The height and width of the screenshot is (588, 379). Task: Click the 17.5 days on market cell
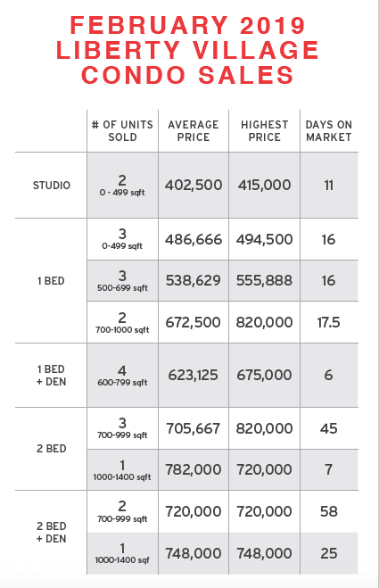[x=329, y=322]
